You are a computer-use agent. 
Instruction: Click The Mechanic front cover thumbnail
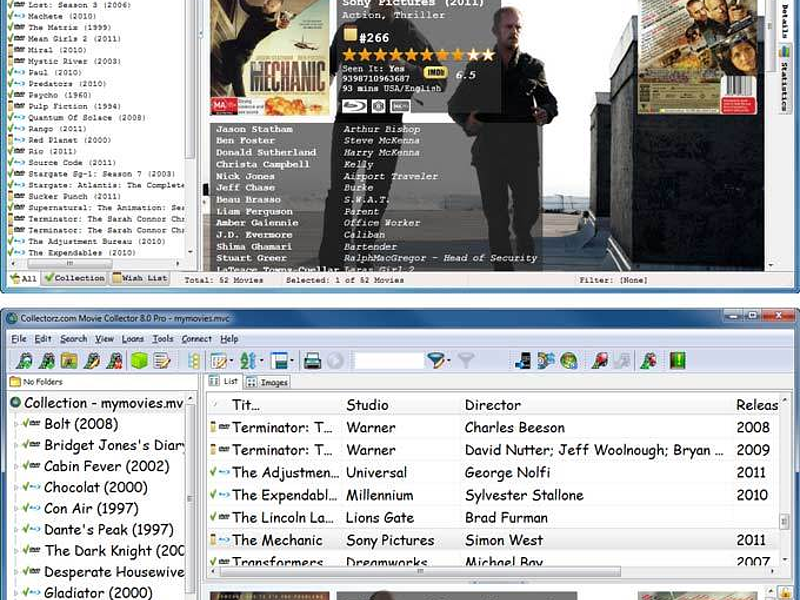click(x=270, y=57)
